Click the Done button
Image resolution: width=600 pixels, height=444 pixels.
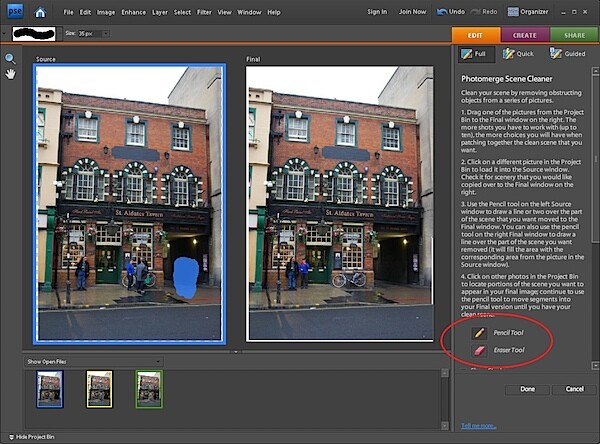527,389
